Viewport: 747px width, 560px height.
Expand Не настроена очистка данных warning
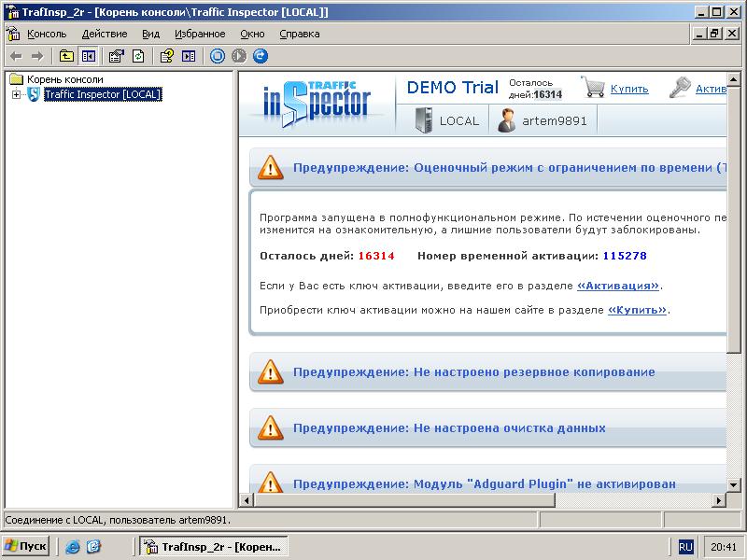[x=487, y=427]
